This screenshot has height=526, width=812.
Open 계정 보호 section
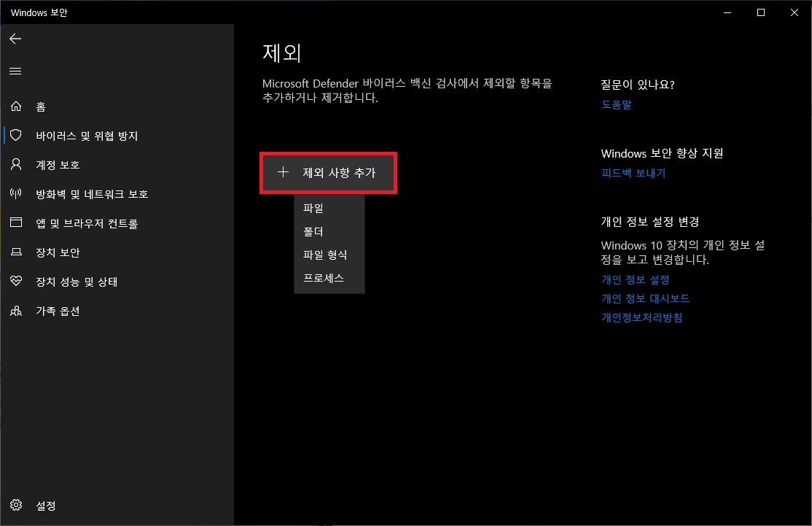(58, 165)
